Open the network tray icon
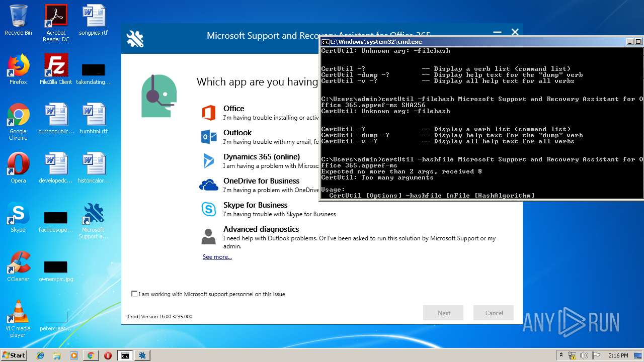This screenshot has width=644, height=362. (572, 355)
